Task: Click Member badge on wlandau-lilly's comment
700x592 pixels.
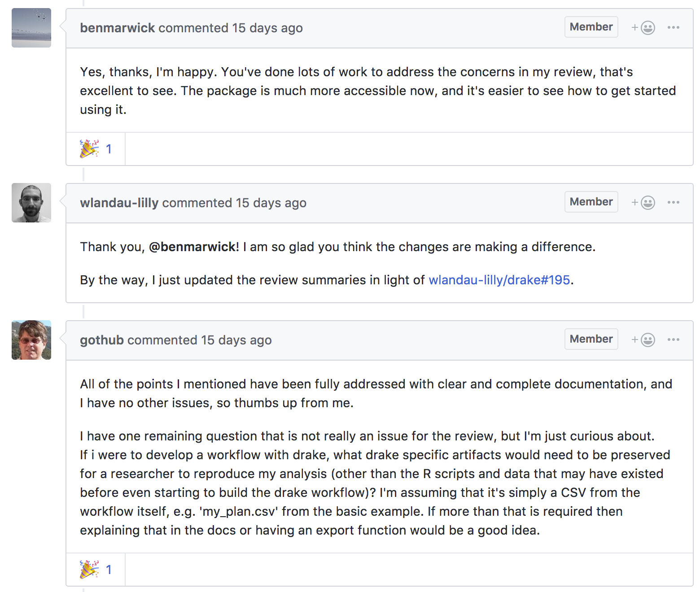Action: point(591,202)
